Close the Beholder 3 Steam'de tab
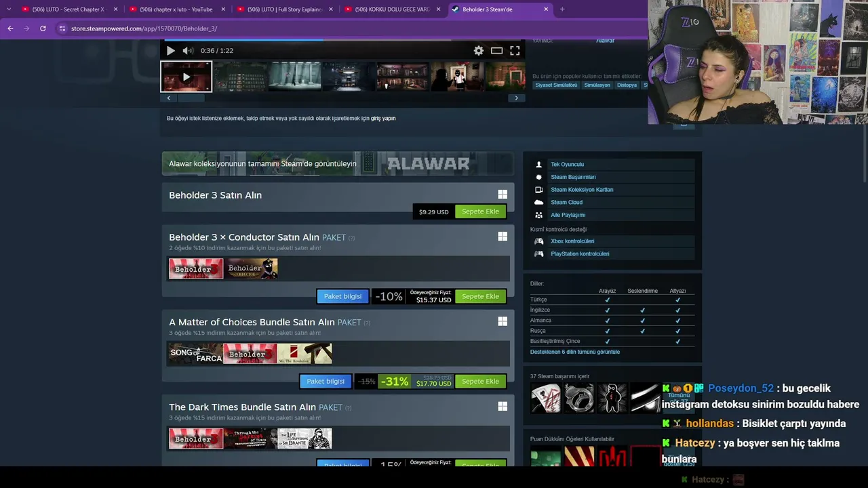Viewport: 868px width, 488px height. pos(546,9)
